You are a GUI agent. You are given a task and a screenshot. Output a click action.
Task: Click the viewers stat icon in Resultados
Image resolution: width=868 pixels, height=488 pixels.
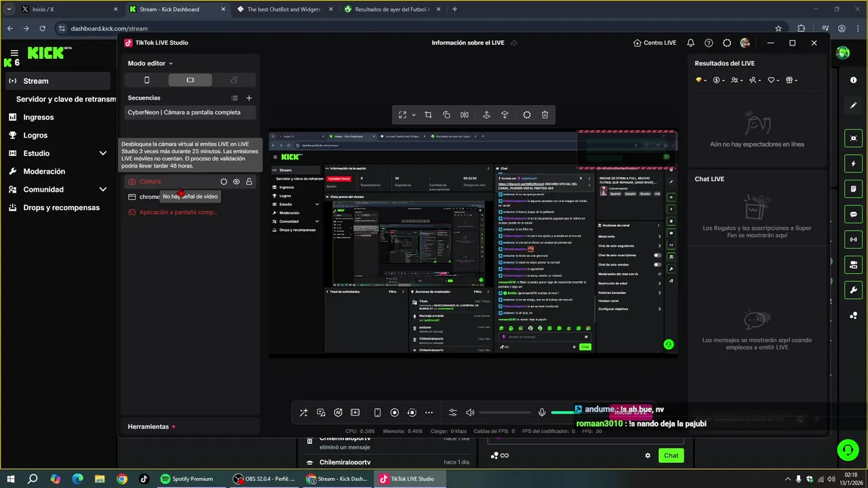point(735,80)
